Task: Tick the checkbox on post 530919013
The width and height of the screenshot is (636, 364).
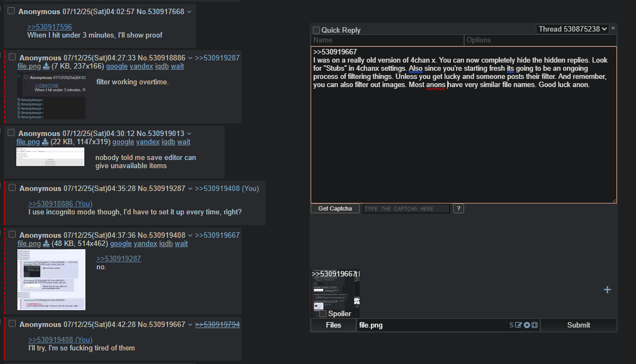Action: click(x=11, y=133)
